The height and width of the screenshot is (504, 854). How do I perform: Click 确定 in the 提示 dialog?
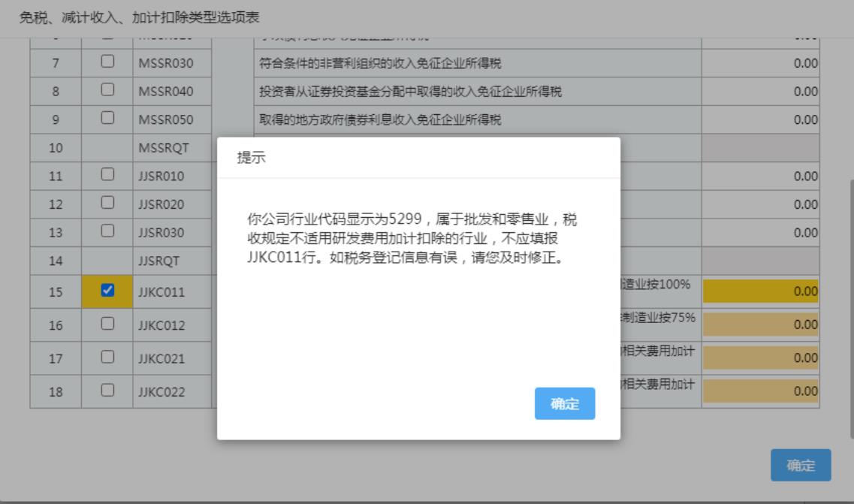pyautogui.click(x=564, y=404)
